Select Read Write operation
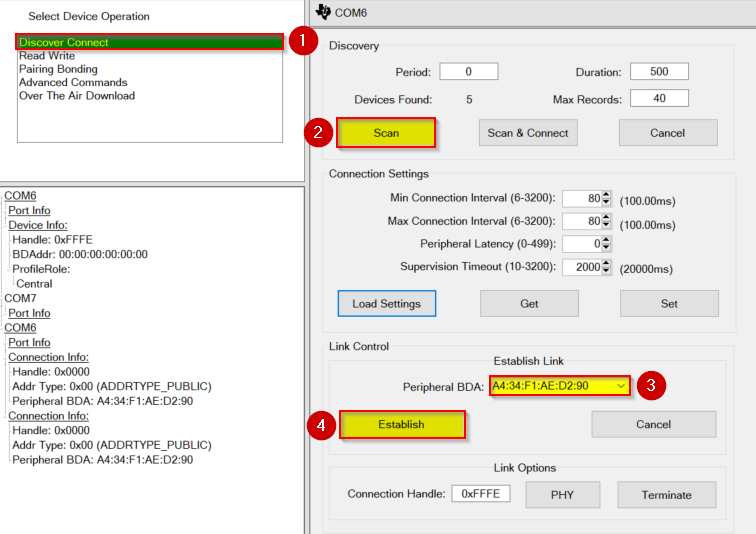Image resolution: width=756 pixels, height=534 pixels. pyautogui.click(x=47, y=56)
